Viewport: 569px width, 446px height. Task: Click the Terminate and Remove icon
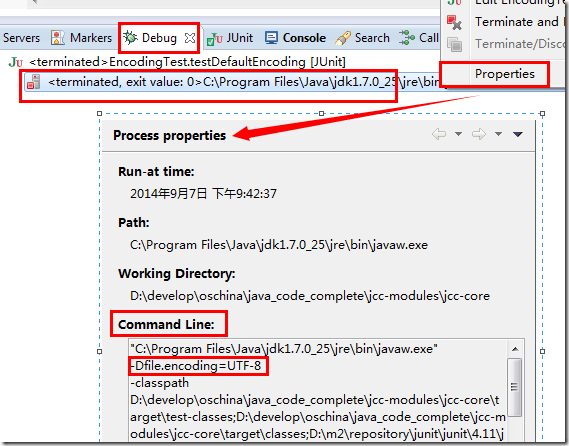pyautogui.click(x=454, y=22)
